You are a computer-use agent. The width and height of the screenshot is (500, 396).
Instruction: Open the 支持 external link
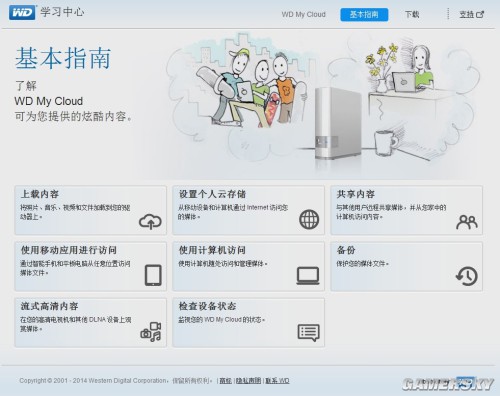pos(471,14)
